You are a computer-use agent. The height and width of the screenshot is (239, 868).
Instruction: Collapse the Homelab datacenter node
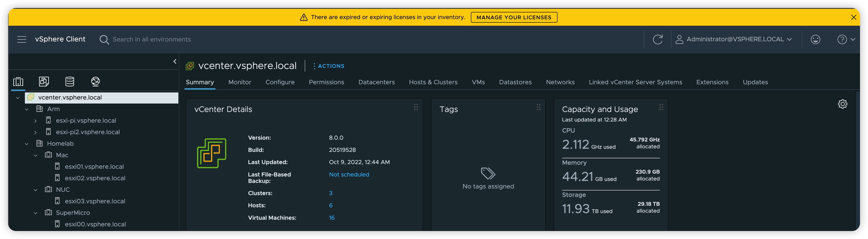click(27, 144)
